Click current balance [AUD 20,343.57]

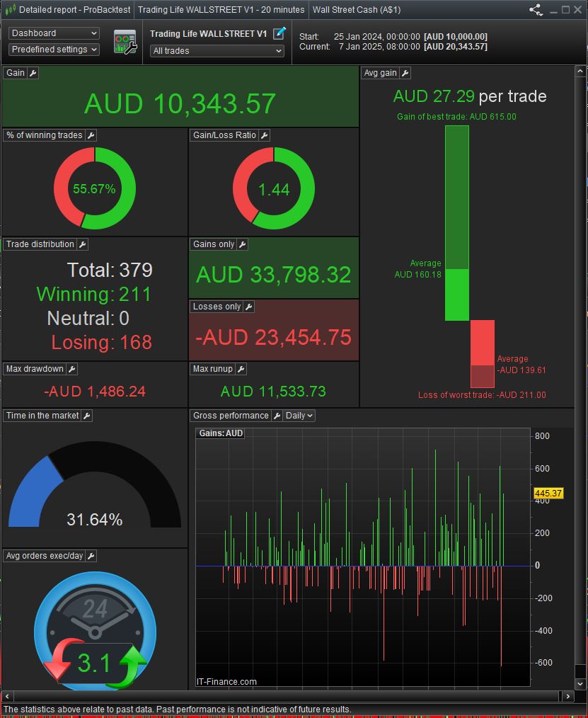pos(455,47)
